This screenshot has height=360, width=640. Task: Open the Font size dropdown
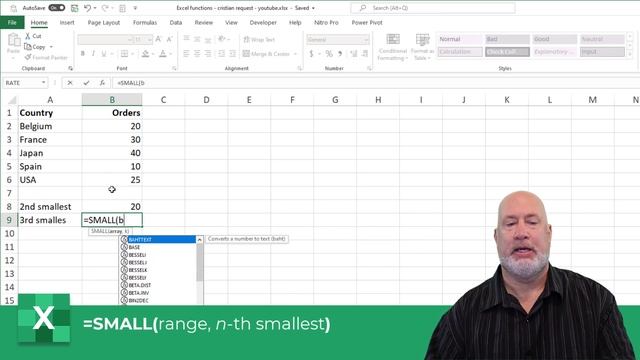(150, 39)
